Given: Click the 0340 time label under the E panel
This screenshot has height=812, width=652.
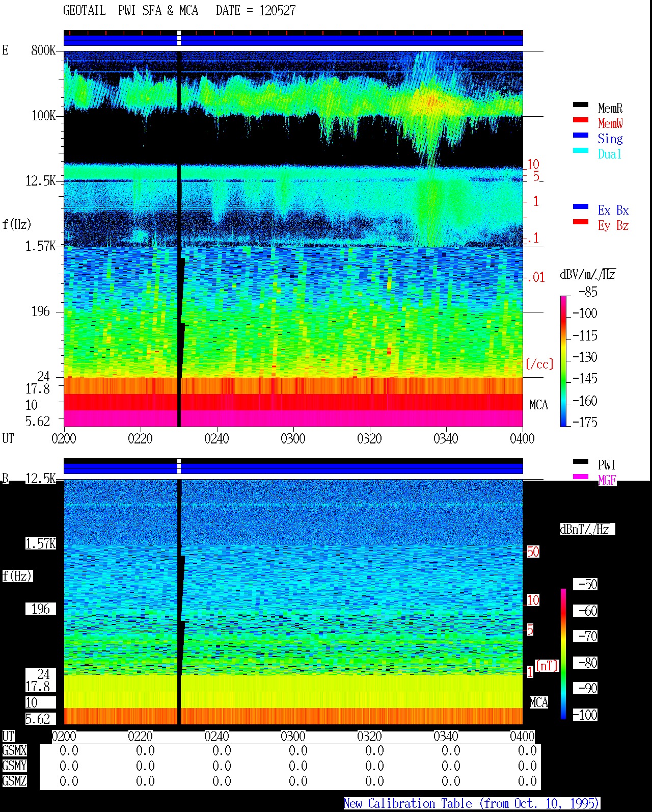Looking at the screenshot, I should [446, 438].
